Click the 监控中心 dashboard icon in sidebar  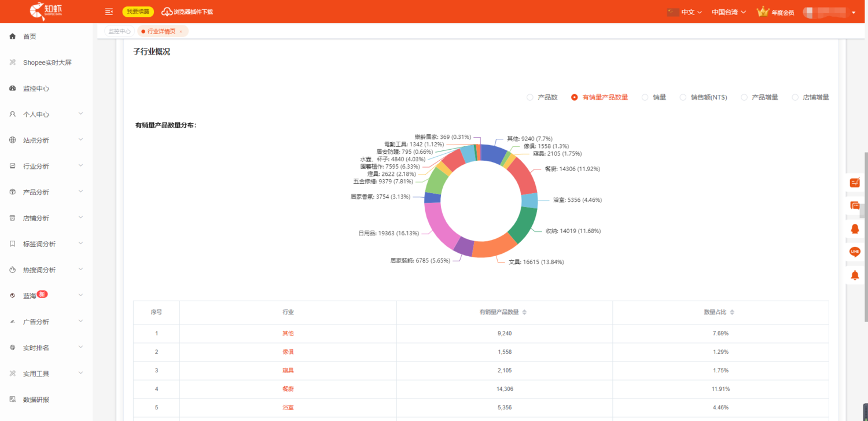click(x=13, y=88)
